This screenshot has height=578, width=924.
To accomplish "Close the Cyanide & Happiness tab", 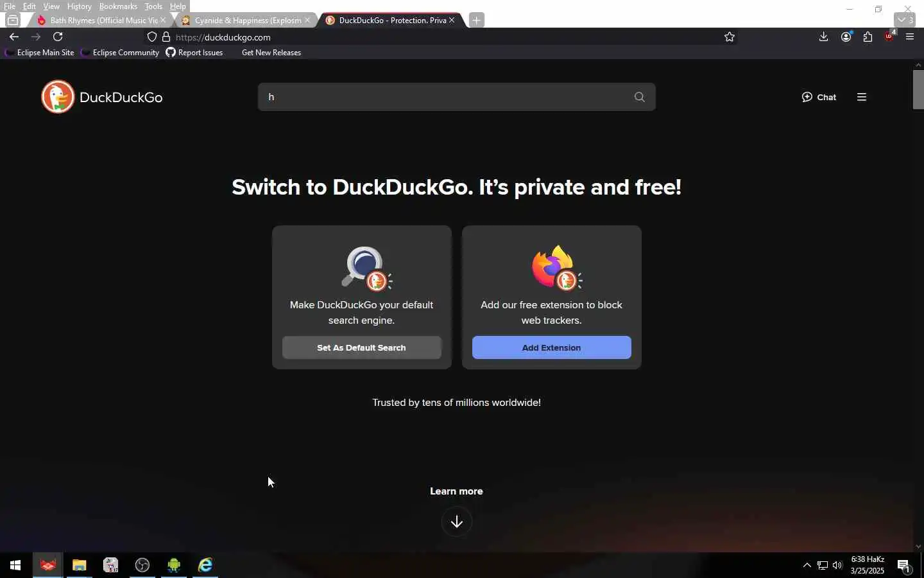I will [x=307, y=20].
